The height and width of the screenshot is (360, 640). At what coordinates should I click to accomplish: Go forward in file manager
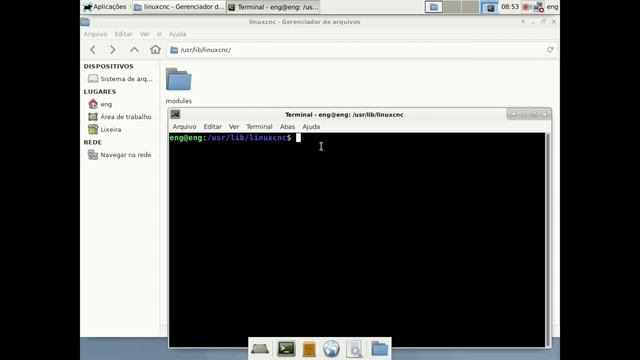(x=113, y=50)
